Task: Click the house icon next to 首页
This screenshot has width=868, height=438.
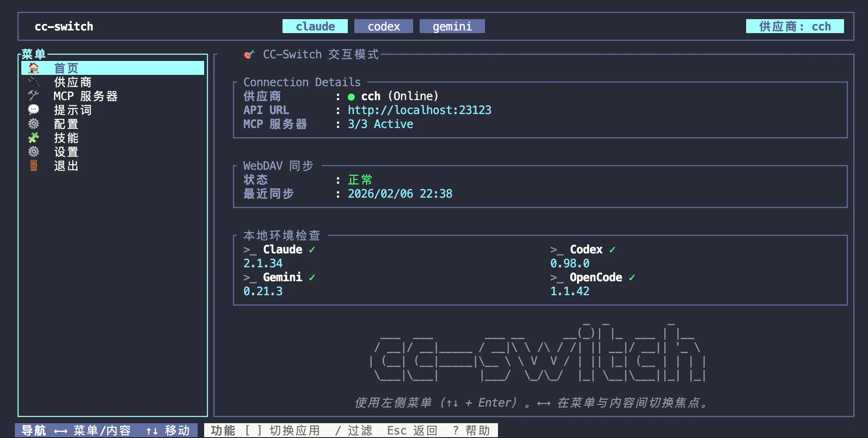Action: 34,68
